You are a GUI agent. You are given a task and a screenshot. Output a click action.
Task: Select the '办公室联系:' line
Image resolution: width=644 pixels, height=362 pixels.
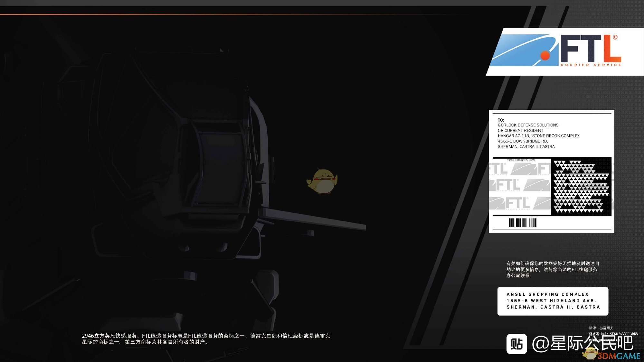tap(518, 276)
